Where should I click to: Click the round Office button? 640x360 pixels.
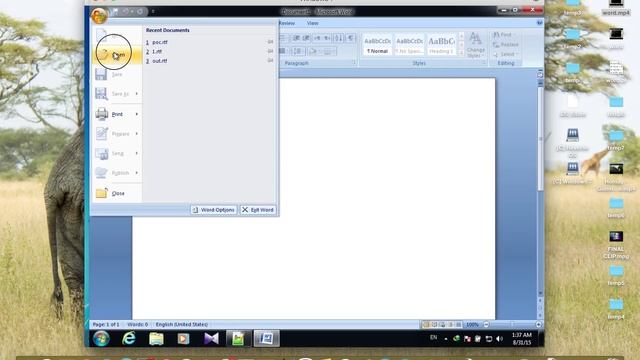[x=99, y=16]
